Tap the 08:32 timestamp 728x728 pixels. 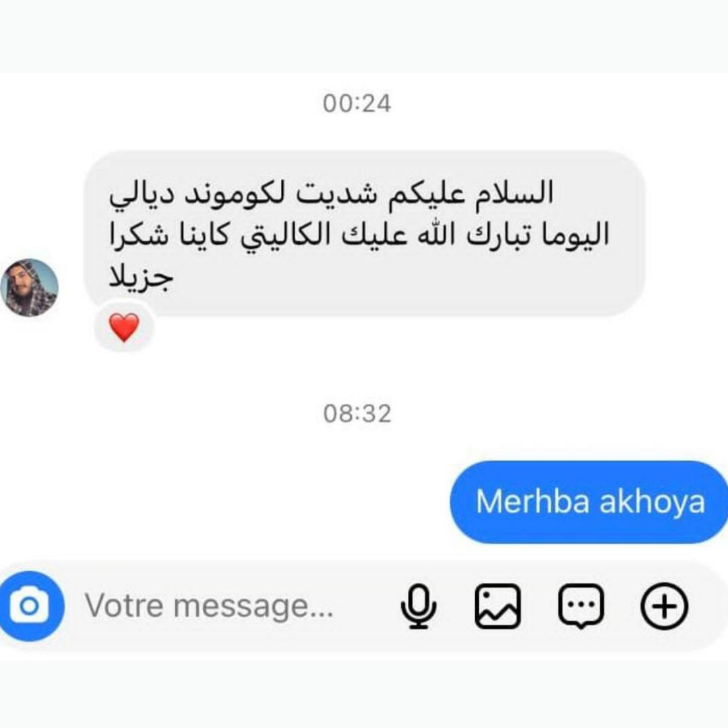(357, 413)
